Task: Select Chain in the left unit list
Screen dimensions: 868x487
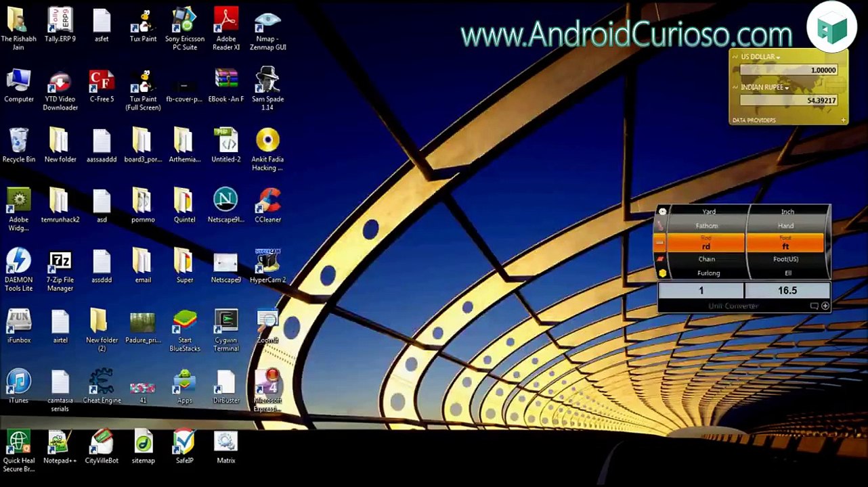Action: click(x=707, y=259)
